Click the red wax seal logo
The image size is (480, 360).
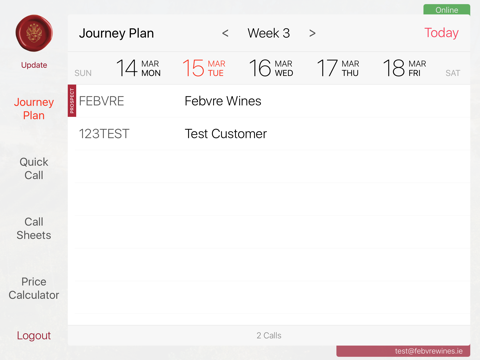(x=34, y=33)
